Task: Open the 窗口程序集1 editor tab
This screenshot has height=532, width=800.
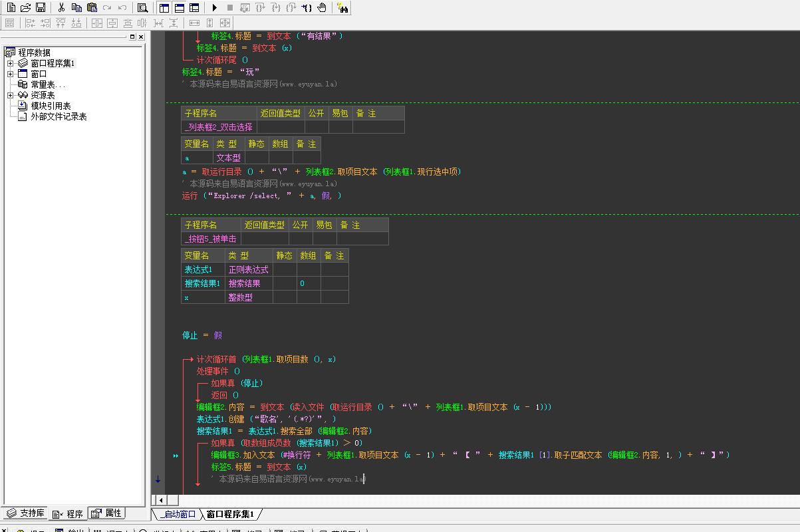Action: (x=230, y=514)
